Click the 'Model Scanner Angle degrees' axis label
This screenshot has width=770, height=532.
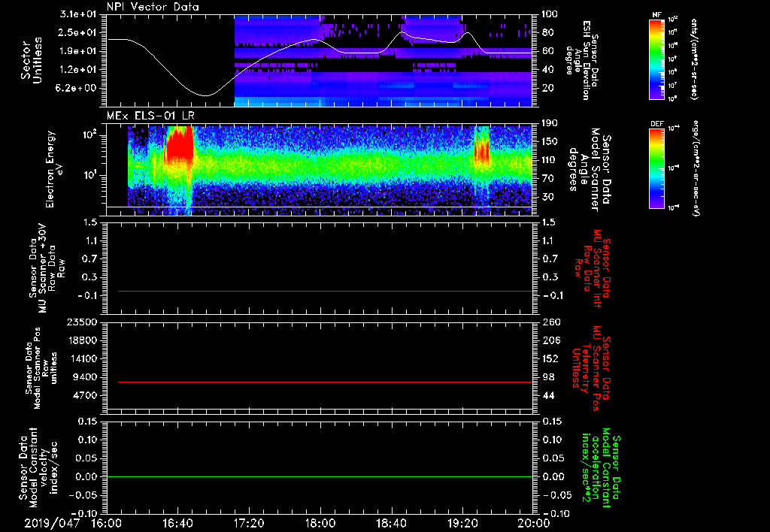coord(591,170)
